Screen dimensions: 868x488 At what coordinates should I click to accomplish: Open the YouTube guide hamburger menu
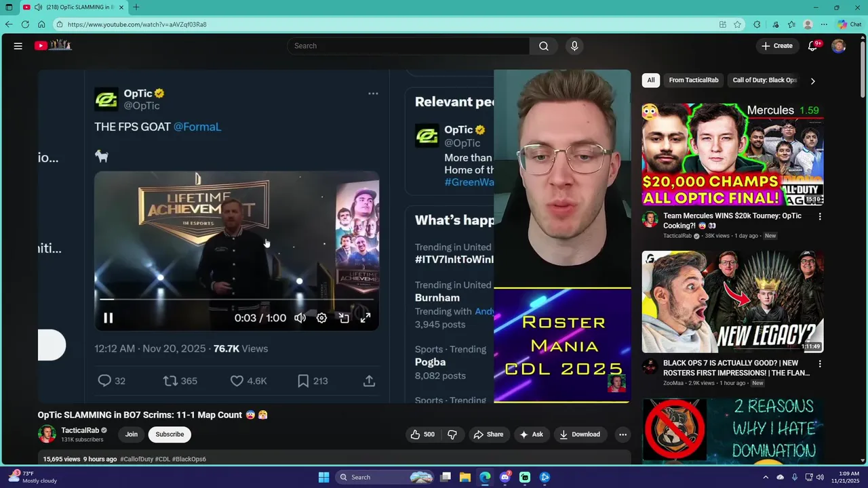(18, 46)
